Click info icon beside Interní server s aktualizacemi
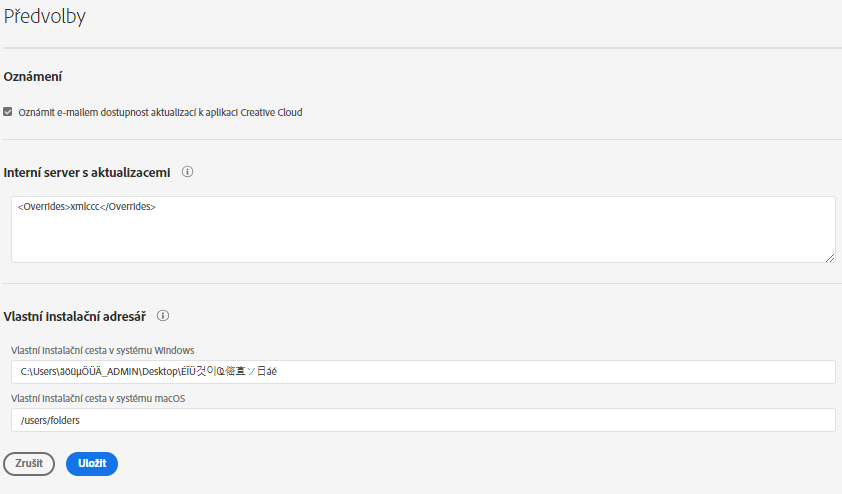The height and width of the screenshot is (494, 842). (x=188, y=172)
